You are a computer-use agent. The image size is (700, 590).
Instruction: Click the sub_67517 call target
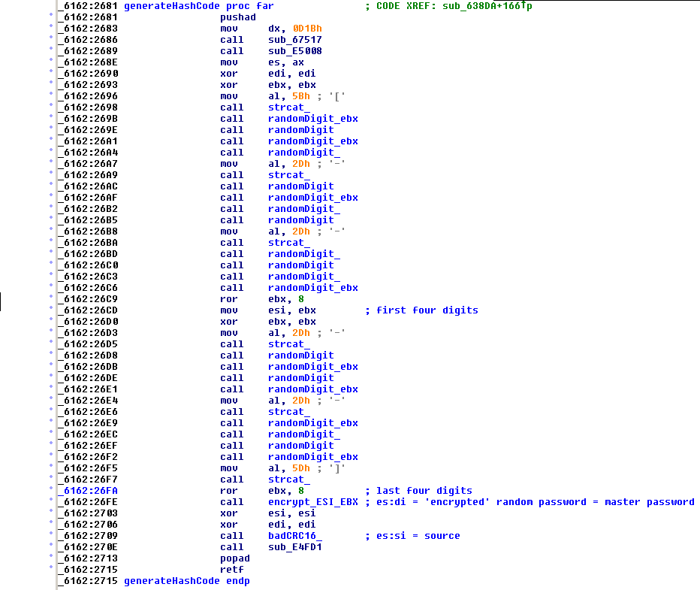[x=294, y=40]
